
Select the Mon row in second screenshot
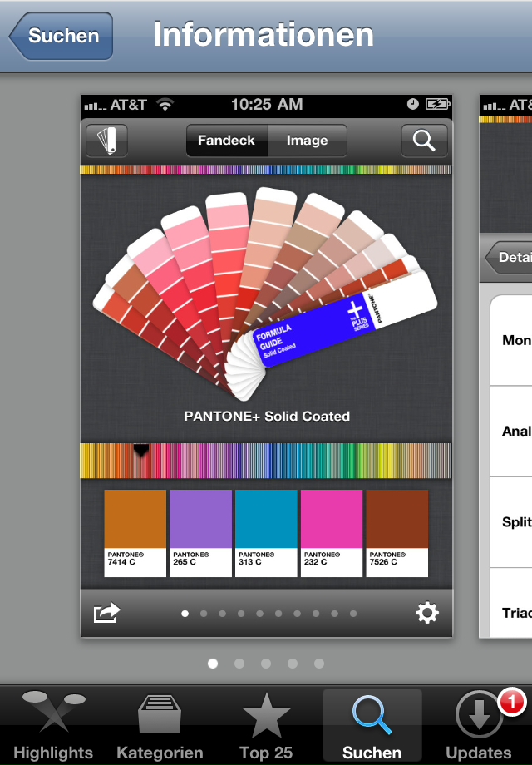(511, 340)
